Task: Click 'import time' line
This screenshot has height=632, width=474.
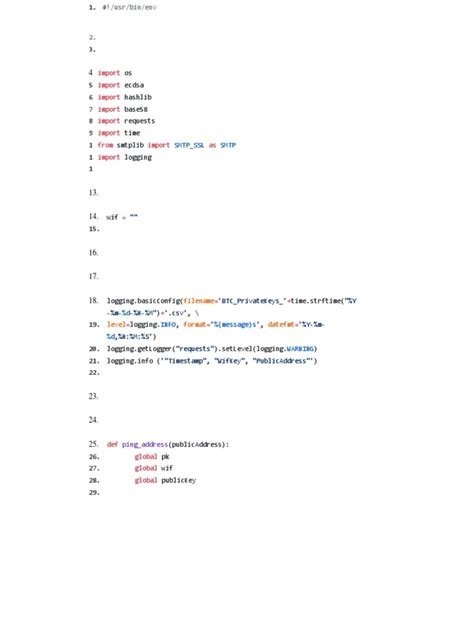Action: [x=119, y=133]
